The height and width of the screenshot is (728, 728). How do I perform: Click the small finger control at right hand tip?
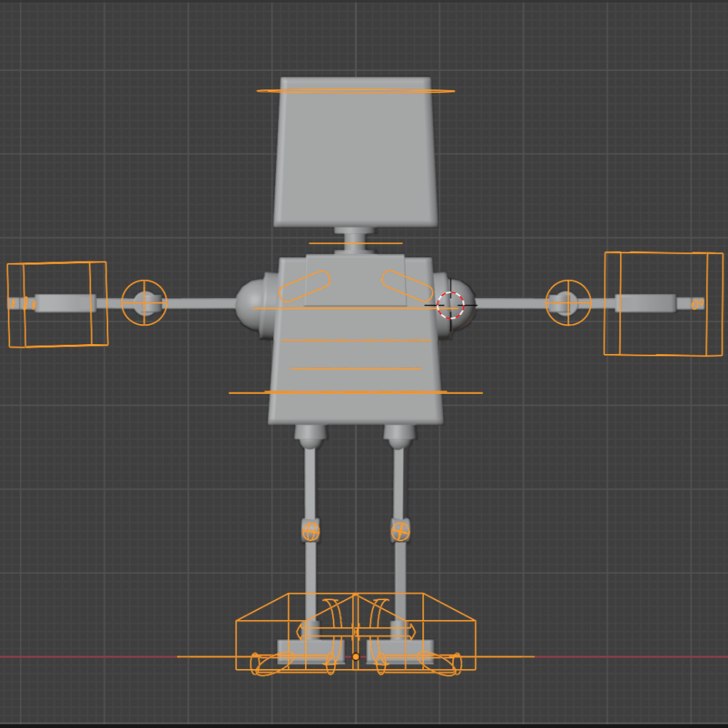point(698,304)
